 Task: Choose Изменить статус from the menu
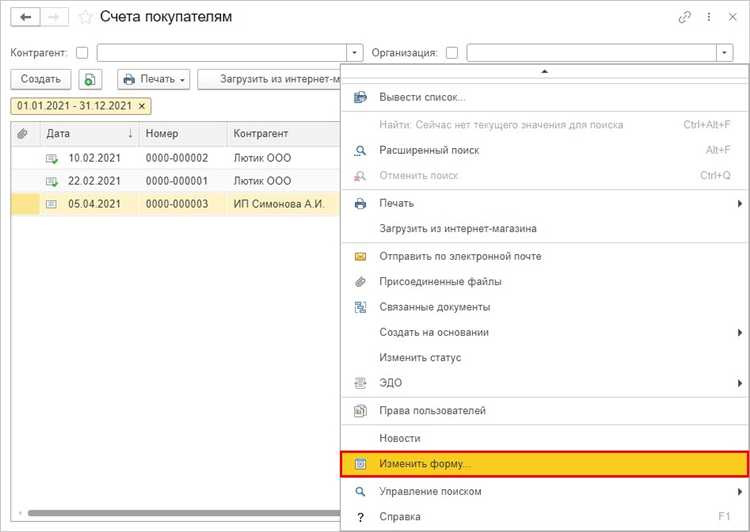tap(545, 358)
